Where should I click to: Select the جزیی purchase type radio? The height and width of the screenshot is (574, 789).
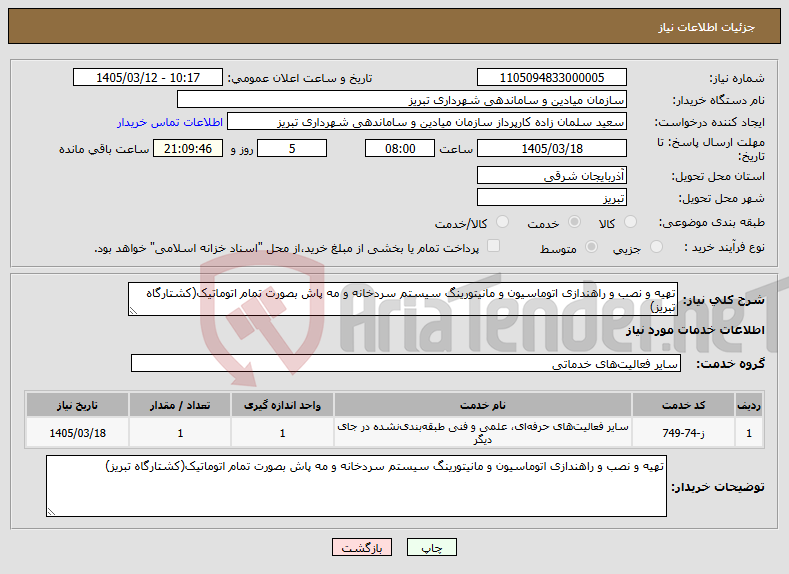[656, 247]
